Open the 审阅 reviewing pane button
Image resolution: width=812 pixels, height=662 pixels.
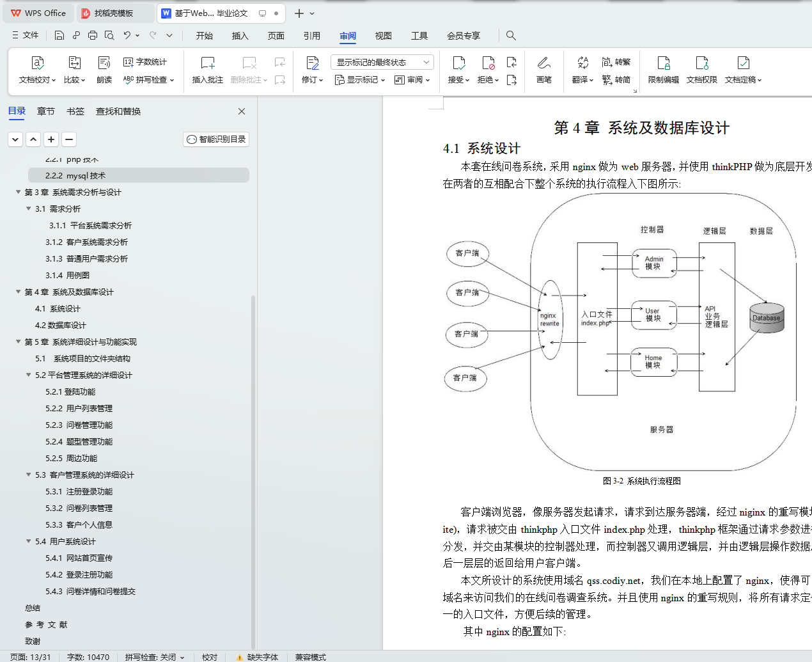(x=412, y=80)
